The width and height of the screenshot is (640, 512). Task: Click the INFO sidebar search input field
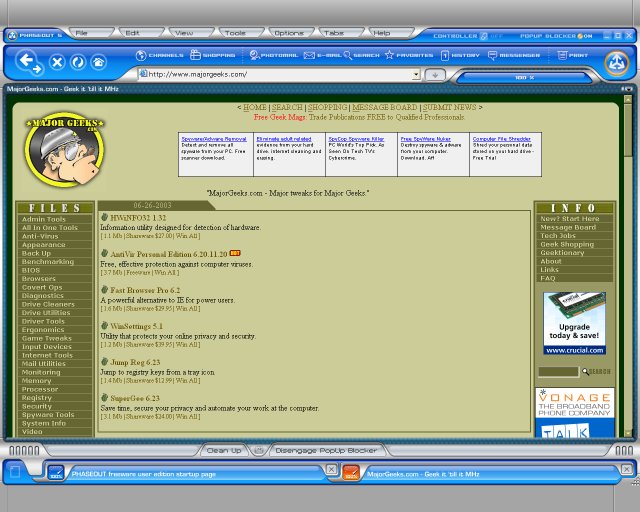point(558,372)
